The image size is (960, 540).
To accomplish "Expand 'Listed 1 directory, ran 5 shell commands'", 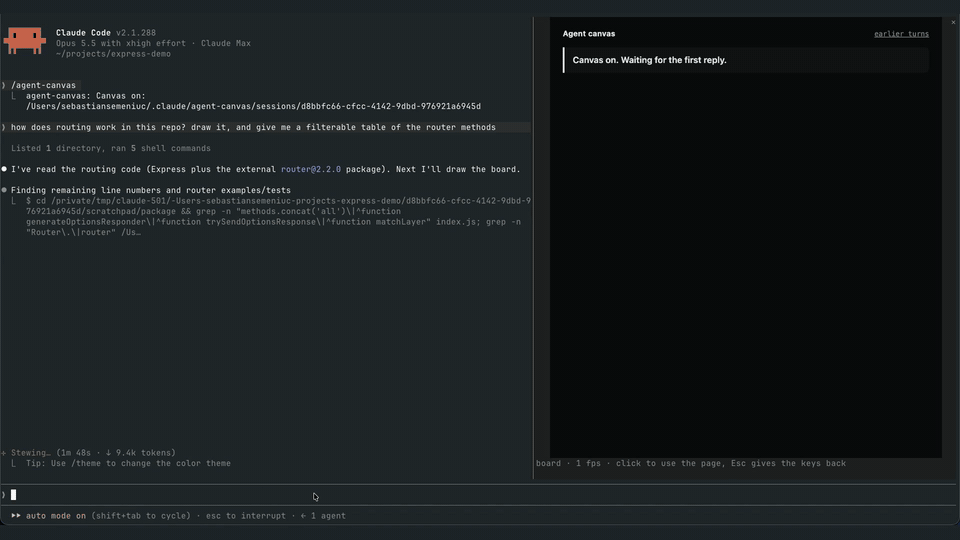I will 111,148.
